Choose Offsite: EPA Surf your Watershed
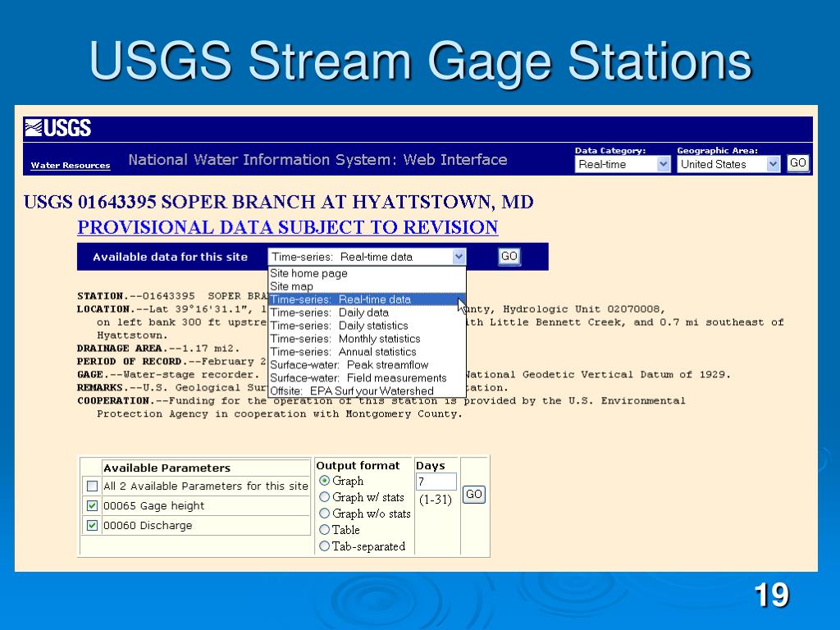 367,391
